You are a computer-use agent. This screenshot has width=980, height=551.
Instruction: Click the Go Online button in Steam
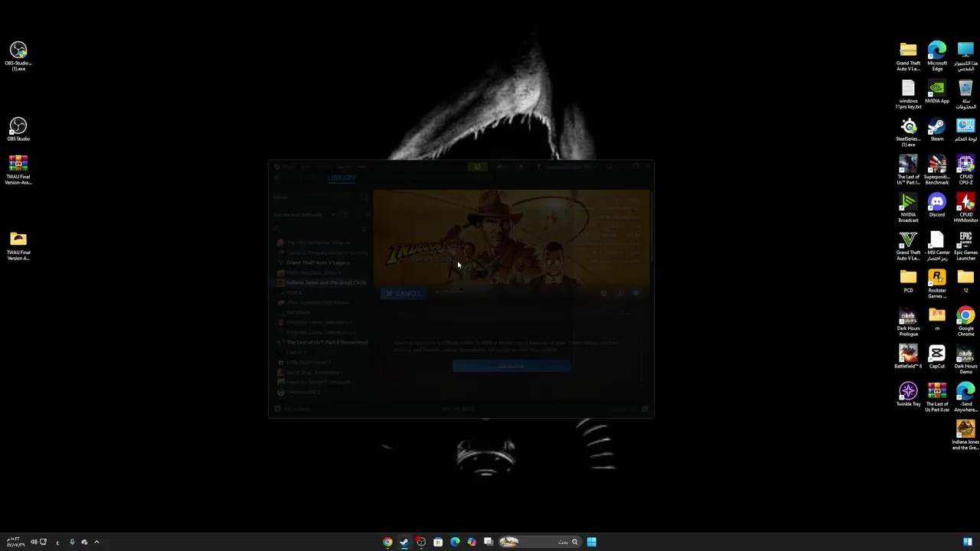[x=511, y=366]
